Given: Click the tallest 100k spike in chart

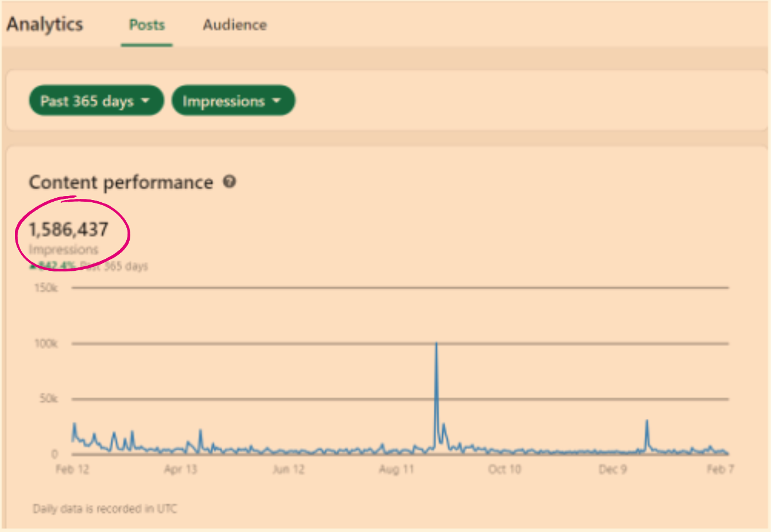Looking at the screenshot, I should [x=436, y=345].
